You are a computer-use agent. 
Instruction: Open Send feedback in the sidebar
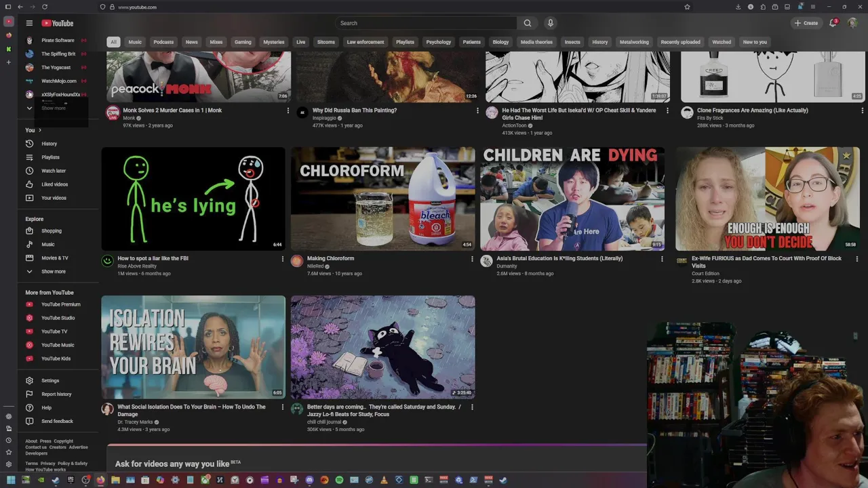pos(57,422)
